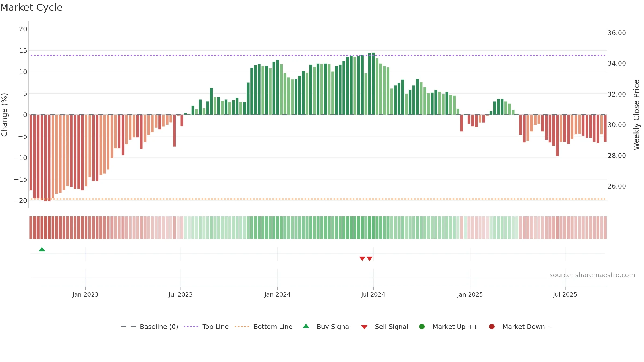Click the 20 label on the change axis
This screenshot has width=644, height=362.
23,29
